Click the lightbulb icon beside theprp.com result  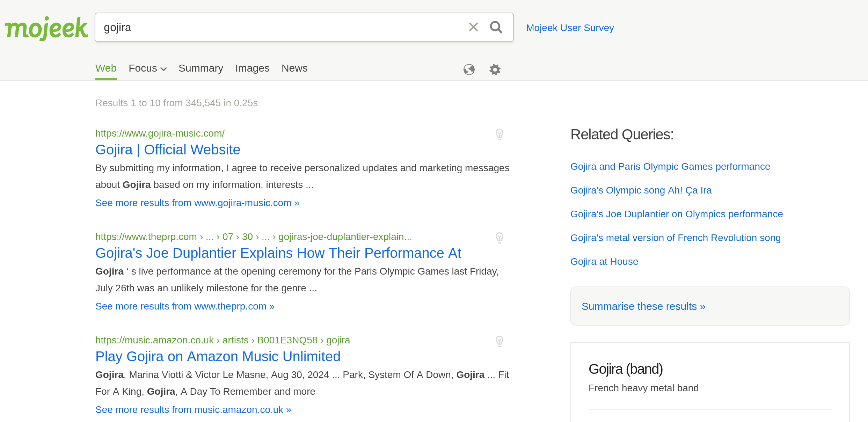click(499, 238)
